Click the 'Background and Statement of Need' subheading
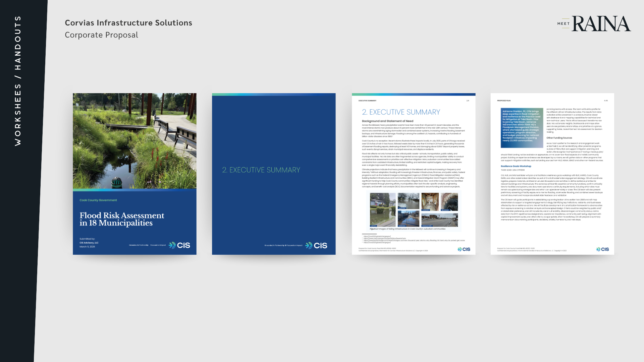The image size is (644, 362). pyautogui.click(x=387, y=121)
